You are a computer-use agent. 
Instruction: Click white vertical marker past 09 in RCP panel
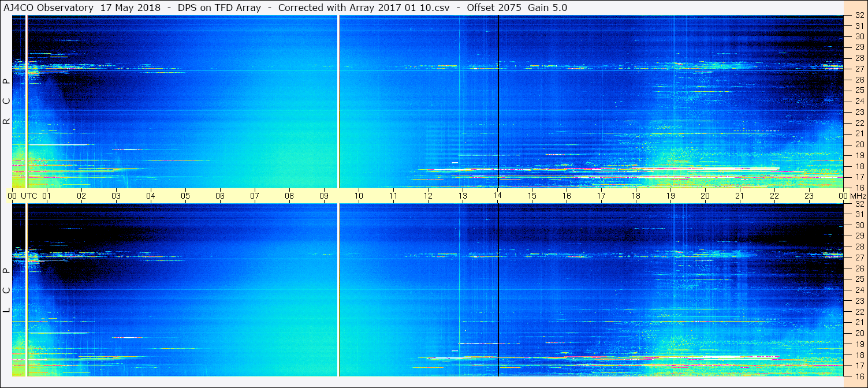click(338, 102)
